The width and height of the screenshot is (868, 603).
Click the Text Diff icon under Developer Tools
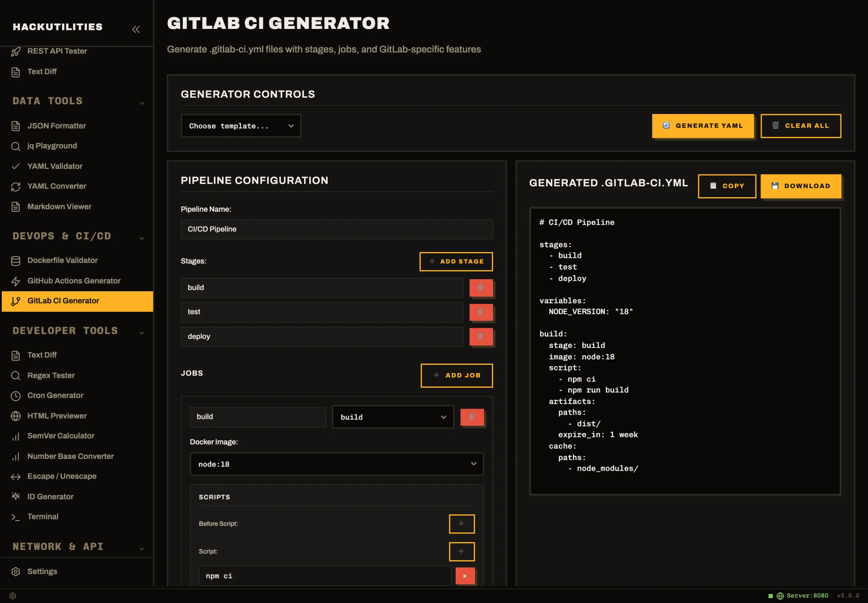(x=16, y=356)
